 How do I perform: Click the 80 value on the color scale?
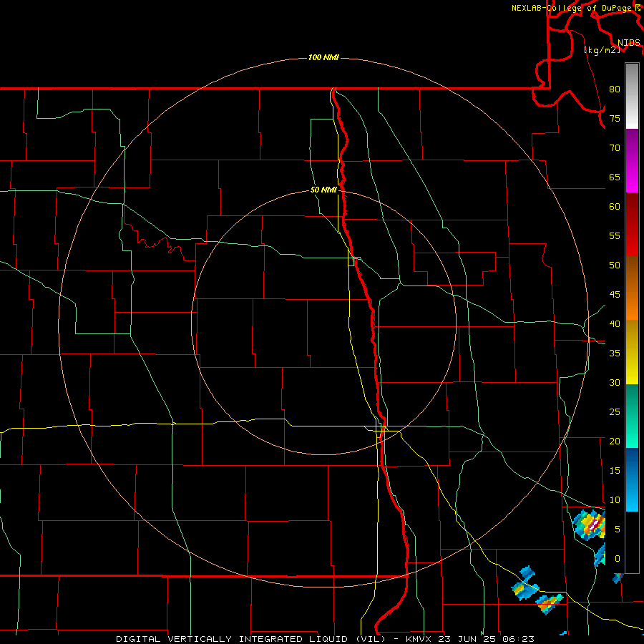pos(615,89)
